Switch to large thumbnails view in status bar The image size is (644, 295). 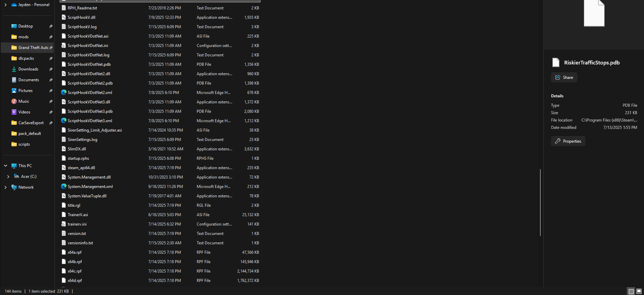coord(639,291)
